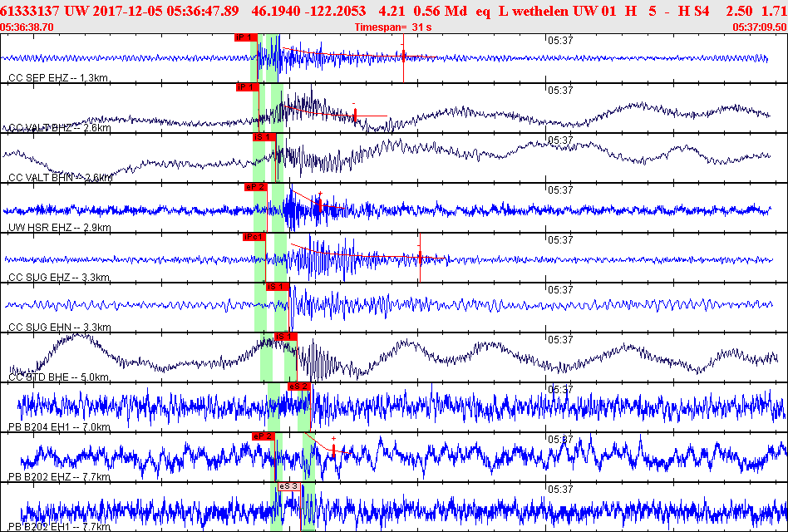Click the coda end marker on CC SUG EHZ trace
This screenshot has width=788, height=532.
(x=420, y=257)
